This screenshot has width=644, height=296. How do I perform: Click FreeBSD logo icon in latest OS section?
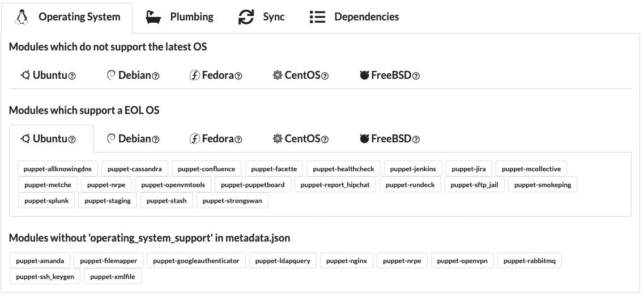(364, 75)
